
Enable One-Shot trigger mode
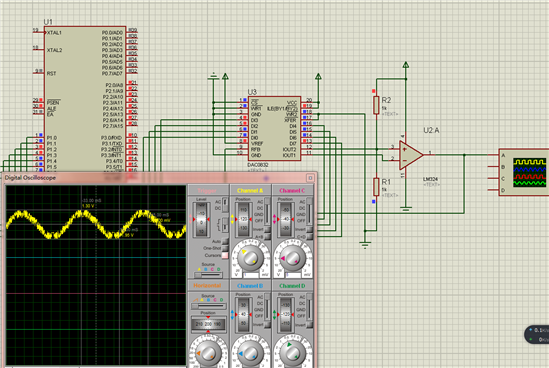point(225,248)
